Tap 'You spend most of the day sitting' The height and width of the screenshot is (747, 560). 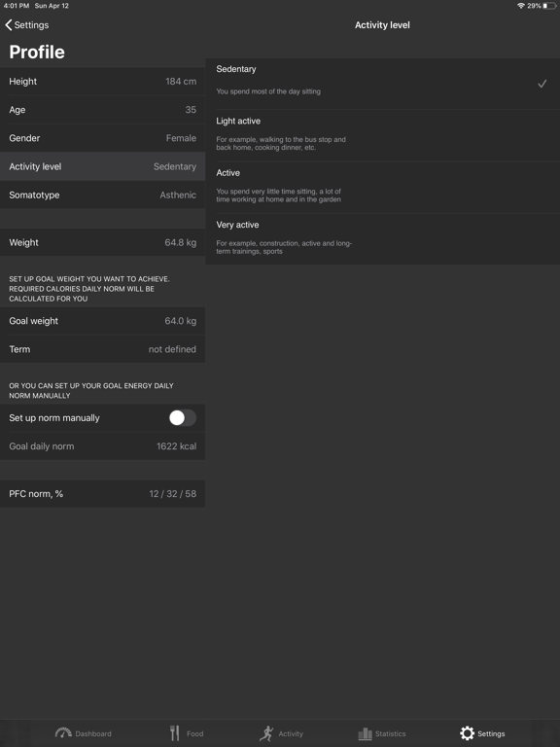(268, 91)
